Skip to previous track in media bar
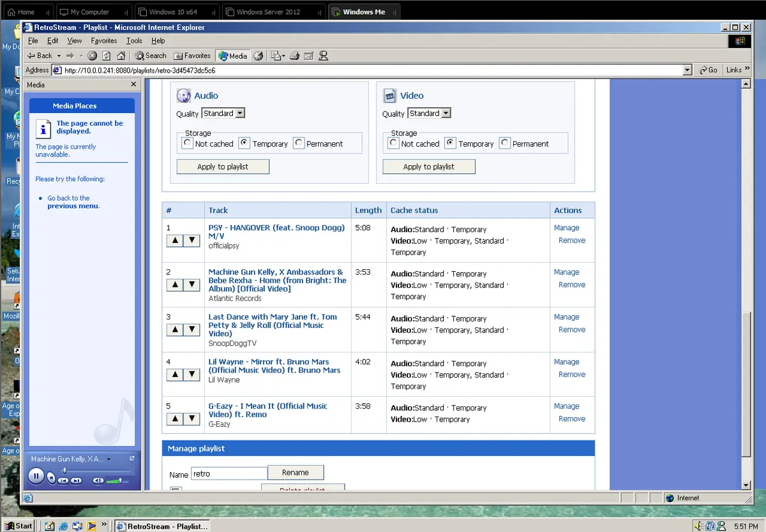Image resolution: width=766 pixels, height=532 pixels. click(64, 480)
